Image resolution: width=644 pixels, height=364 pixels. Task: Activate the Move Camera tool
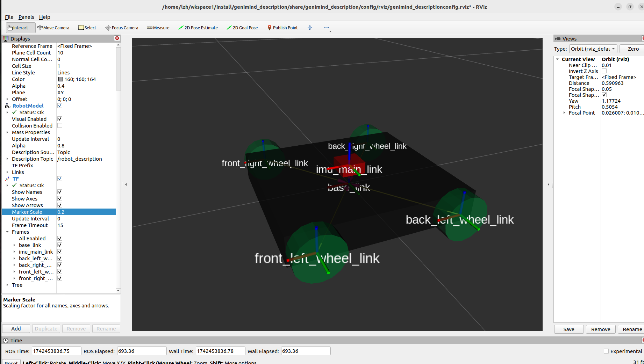tap(53, 28)
